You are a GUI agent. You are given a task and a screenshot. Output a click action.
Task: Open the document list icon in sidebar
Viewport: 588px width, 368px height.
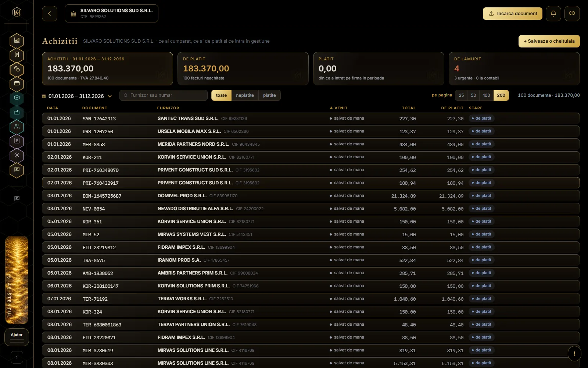(17, 141)
